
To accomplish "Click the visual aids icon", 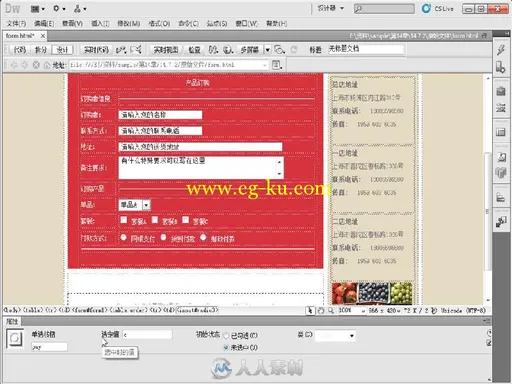I will [279, 50].
